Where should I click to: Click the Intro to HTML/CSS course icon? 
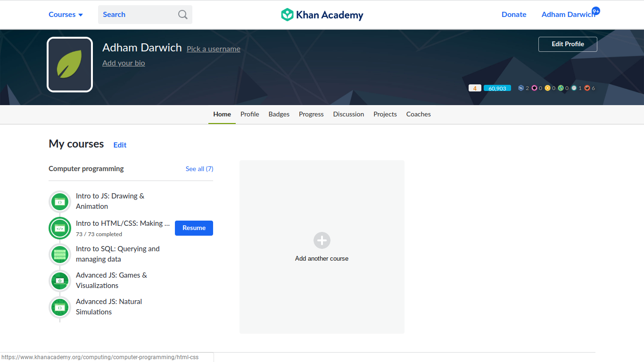pos(60,228)
